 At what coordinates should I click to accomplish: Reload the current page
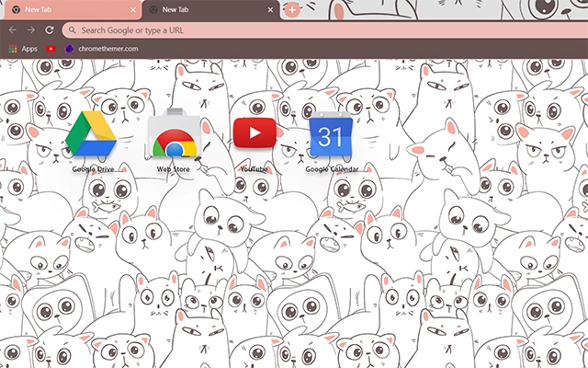(x=49, y=30)
